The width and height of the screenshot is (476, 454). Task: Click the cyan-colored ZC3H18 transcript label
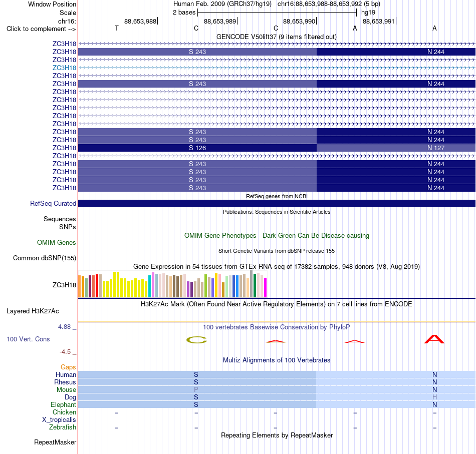point(64,68)
